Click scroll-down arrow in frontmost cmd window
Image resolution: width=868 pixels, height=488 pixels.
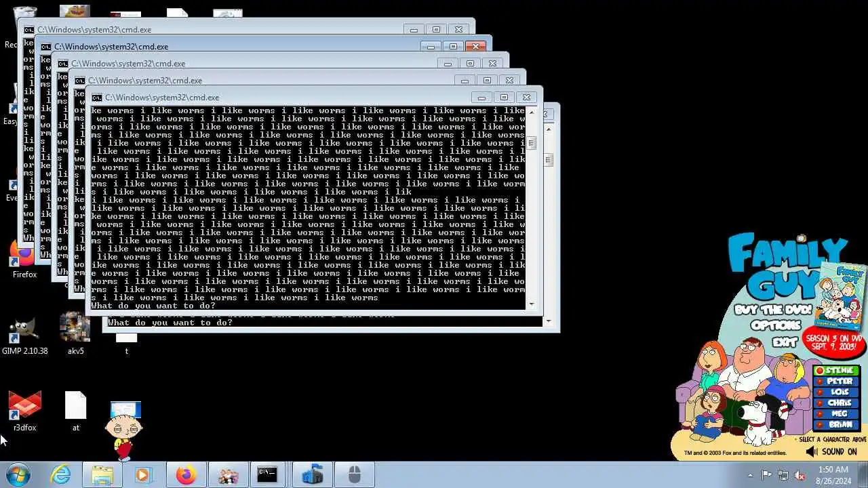532,305
